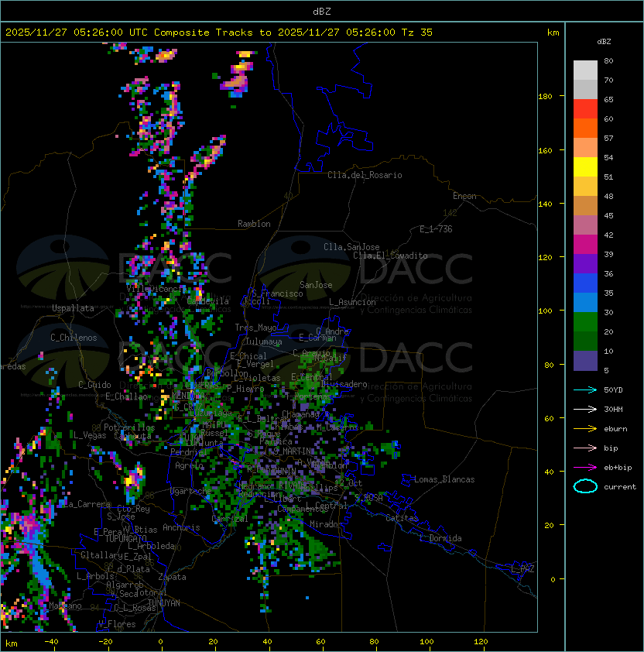Select the bright green swatch below 30
The height and width of the screenshot is (652, 644).
click(x=585, y=322)
